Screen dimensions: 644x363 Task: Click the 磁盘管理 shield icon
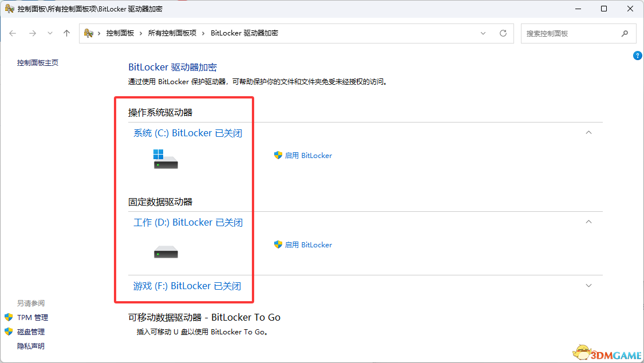(9, 332)
